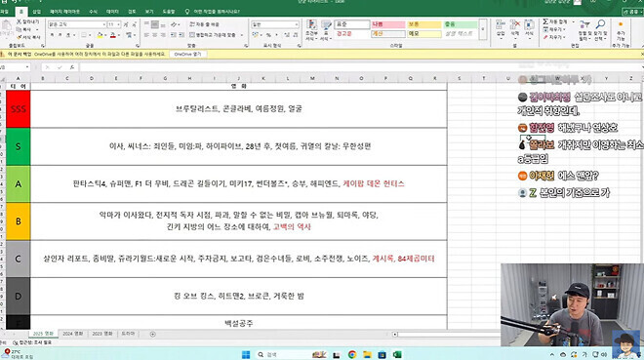Increase font size icon

(x=126, y=24)
